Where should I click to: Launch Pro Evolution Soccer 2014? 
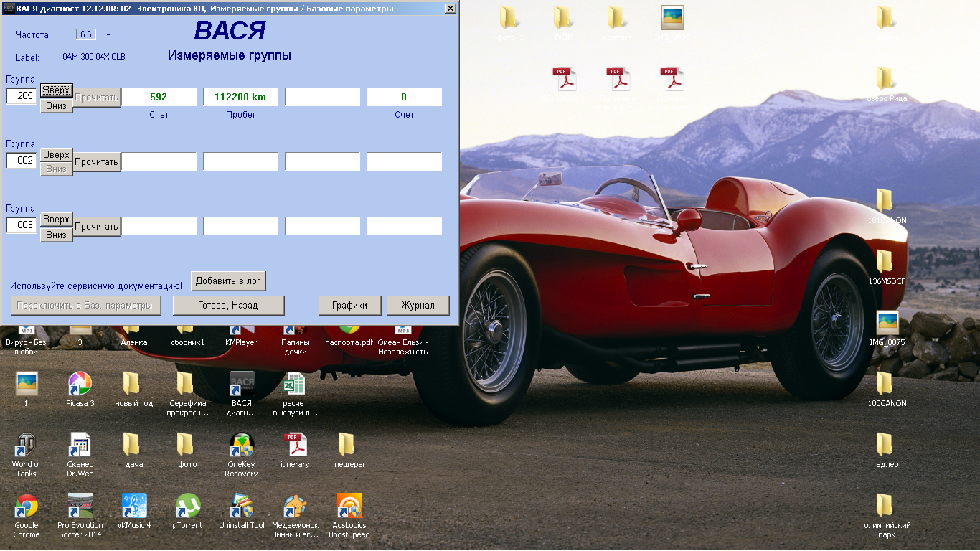tap(80, 507)
